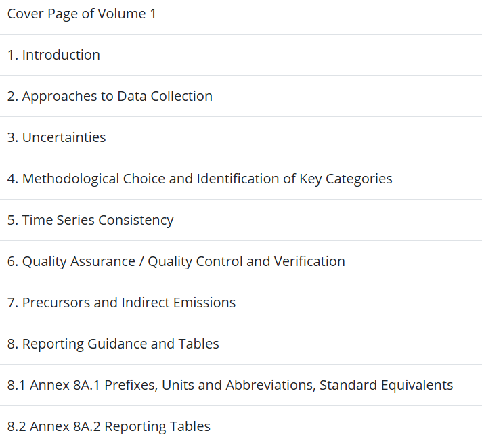This screenshot has width=482, height=448.
Task: Go to 5. Time Series Consistency
Action: coord(241,220)
